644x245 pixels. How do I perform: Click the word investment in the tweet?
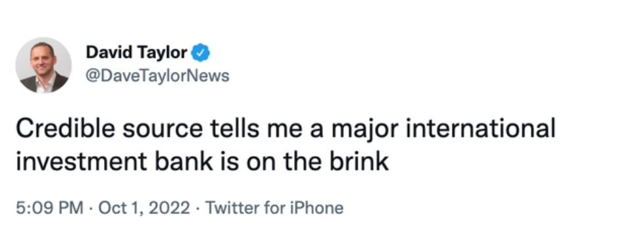point(82,161)
